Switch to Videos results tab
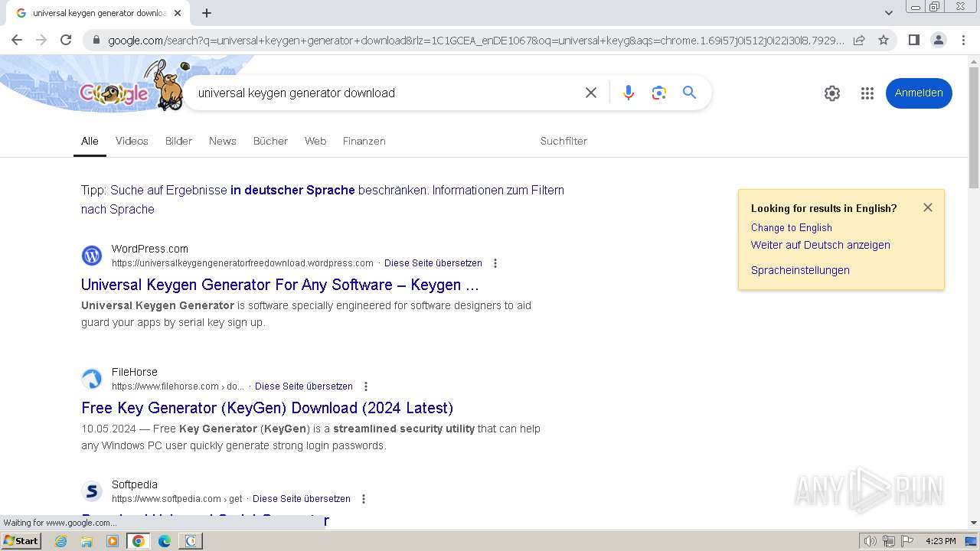Screen dimensions: 980x551 132,141
